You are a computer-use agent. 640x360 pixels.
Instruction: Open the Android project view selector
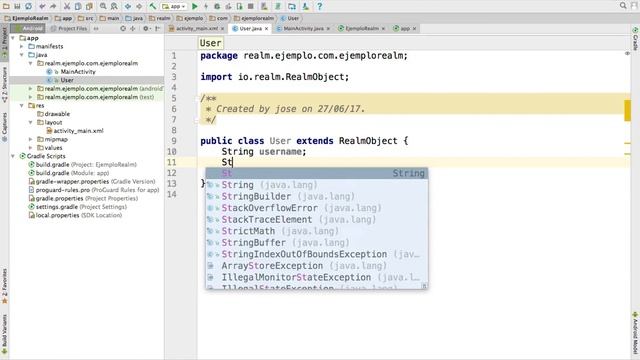(x=28, y=28)
